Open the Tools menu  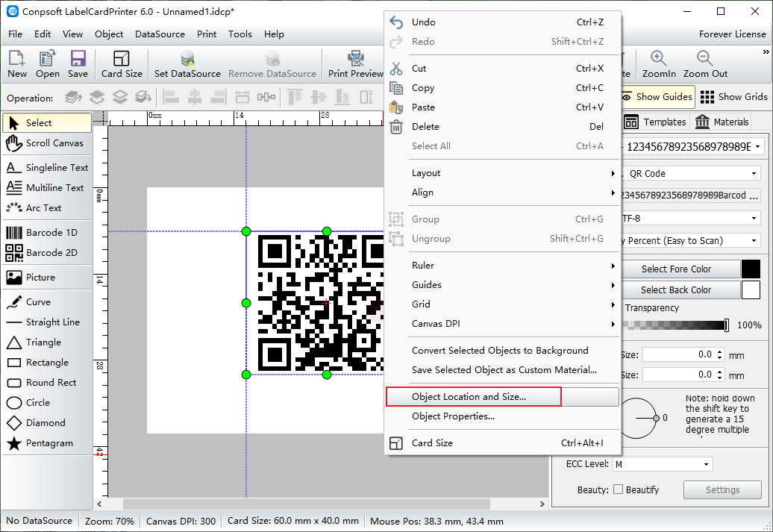[240, 34]
